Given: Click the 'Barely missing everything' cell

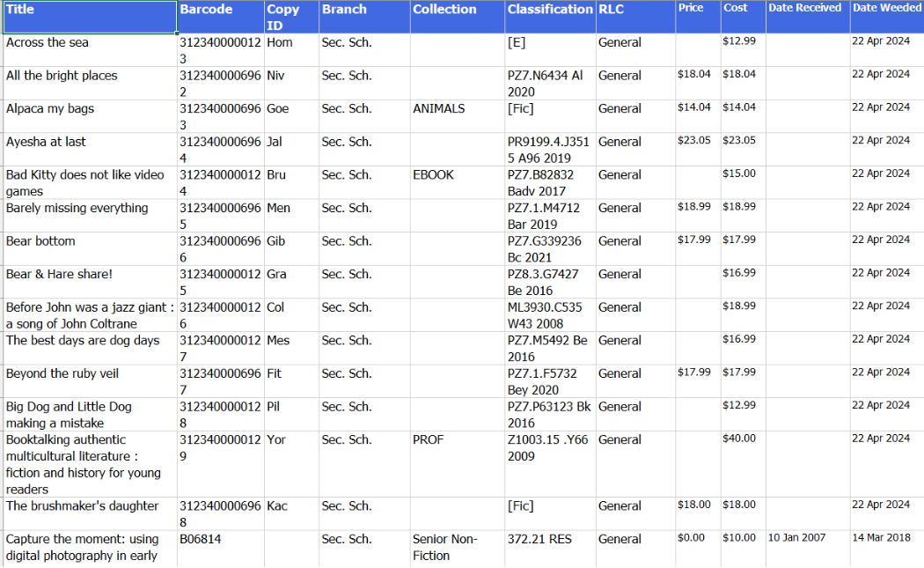Looking at the screenshot, I should (90, 215).
